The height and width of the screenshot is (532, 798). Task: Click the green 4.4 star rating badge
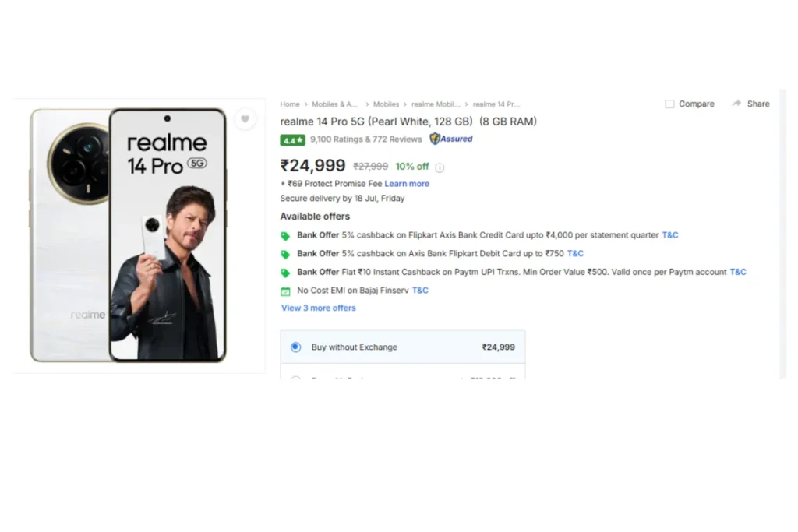(x=293, y=140)
